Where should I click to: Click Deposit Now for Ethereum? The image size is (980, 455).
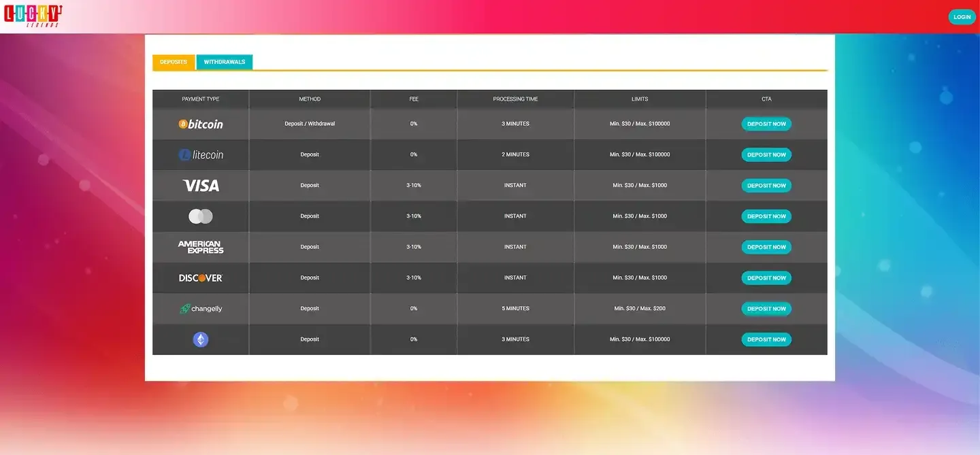[x=766, y=339]
